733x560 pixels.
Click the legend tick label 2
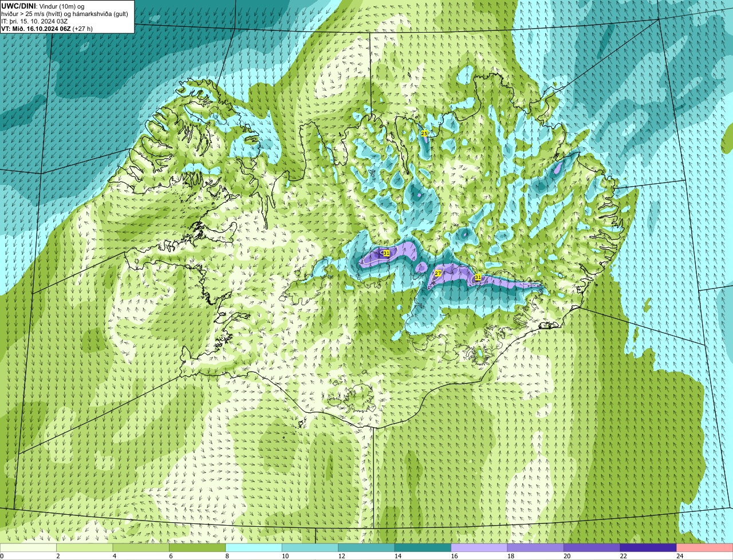click(58, 556)
